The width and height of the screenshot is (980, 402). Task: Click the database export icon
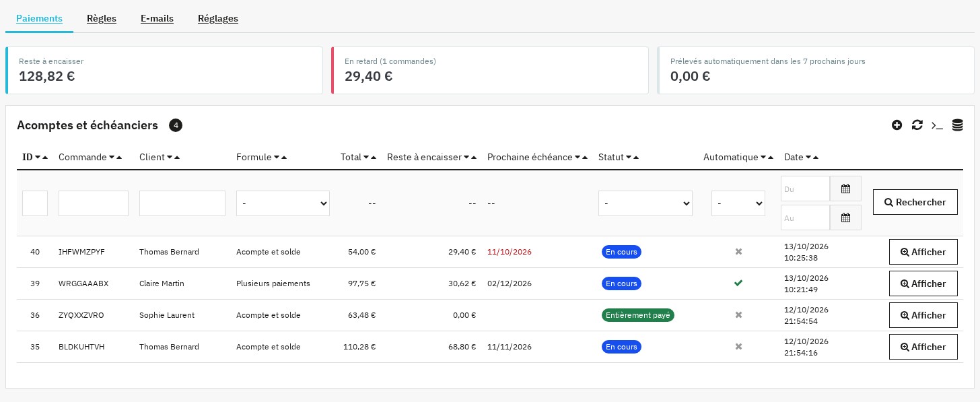[x=957, y=125]
